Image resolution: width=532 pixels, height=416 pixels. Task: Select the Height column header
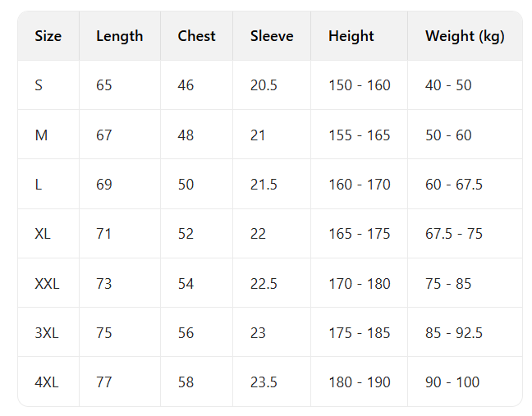pos(351,36)
